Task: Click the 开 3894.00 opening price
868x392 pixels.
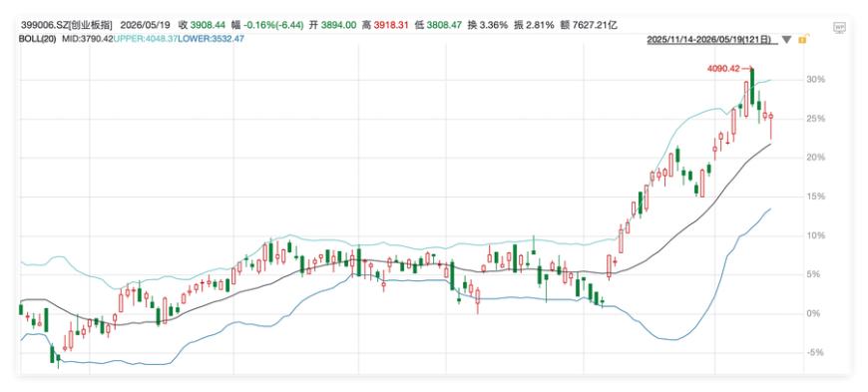Action: click(x=332, y=25)
